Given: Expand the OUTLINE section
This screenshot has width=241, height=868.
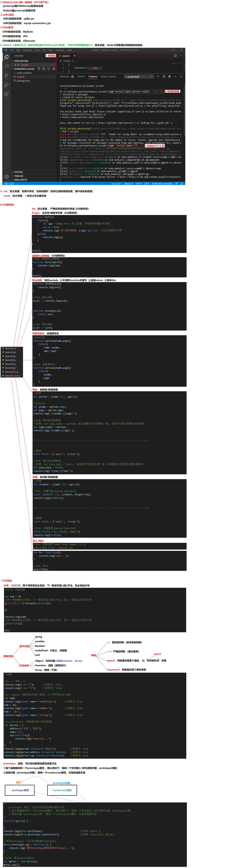Looking at the screenshot, I should pyautogui.click(x=18, y=172).
